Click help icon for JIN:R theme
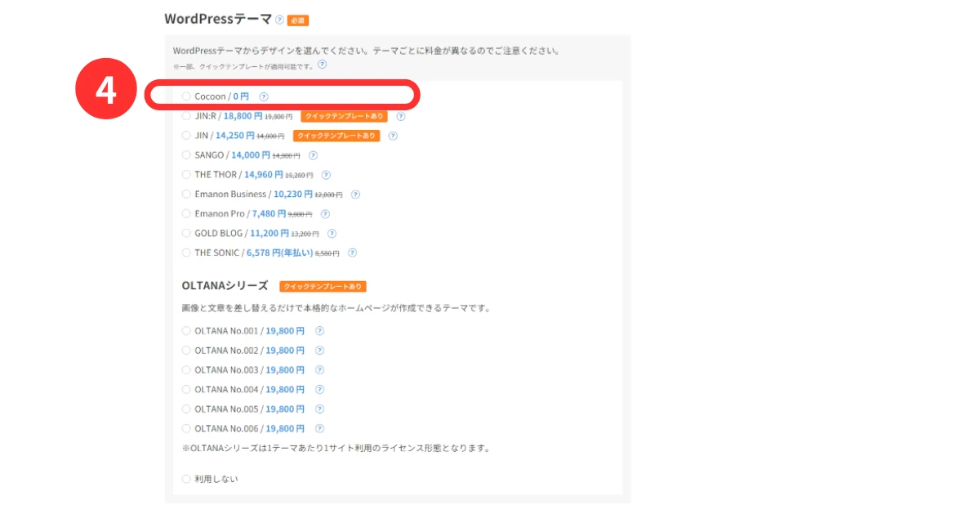Image resolution: width=980 pixels, height=514 pixels. coord(401,116)
